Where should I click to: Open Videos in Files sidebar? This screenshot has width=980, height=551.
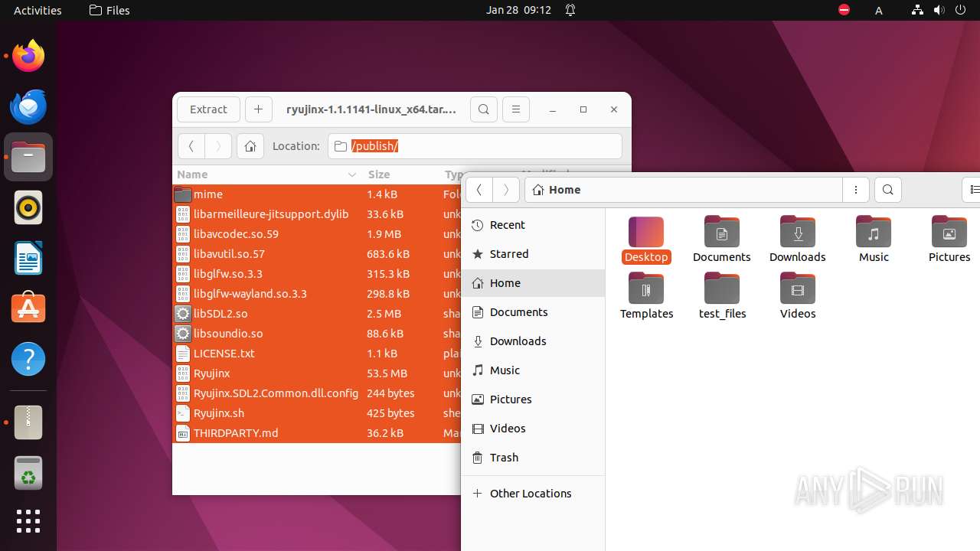(x=533, y=429)
